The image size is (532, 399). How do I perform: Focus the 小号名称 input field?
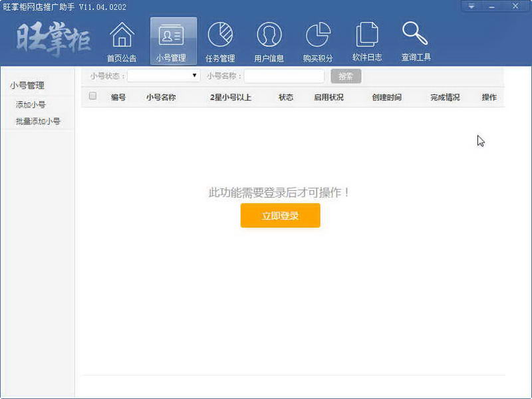(284, 76)
